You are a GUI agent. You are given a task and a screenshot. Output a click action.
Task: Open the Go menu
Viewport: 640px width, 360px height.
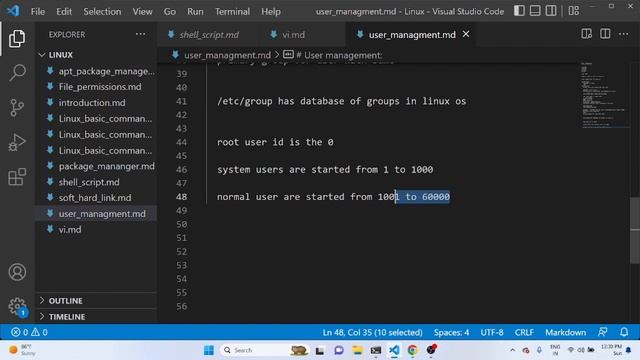(x=170, y=11)
